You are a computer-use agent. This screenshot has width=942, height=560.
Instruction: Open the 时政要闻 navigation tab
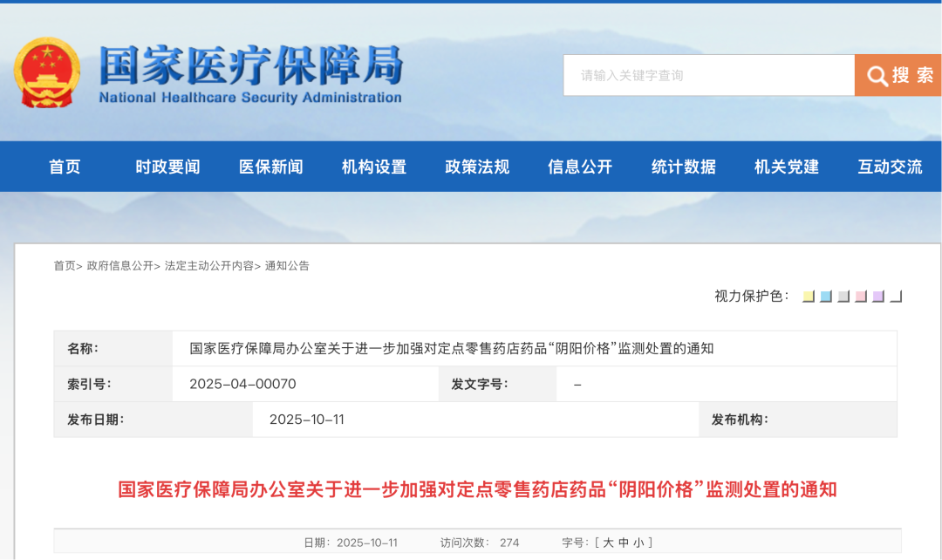[167, 167]
